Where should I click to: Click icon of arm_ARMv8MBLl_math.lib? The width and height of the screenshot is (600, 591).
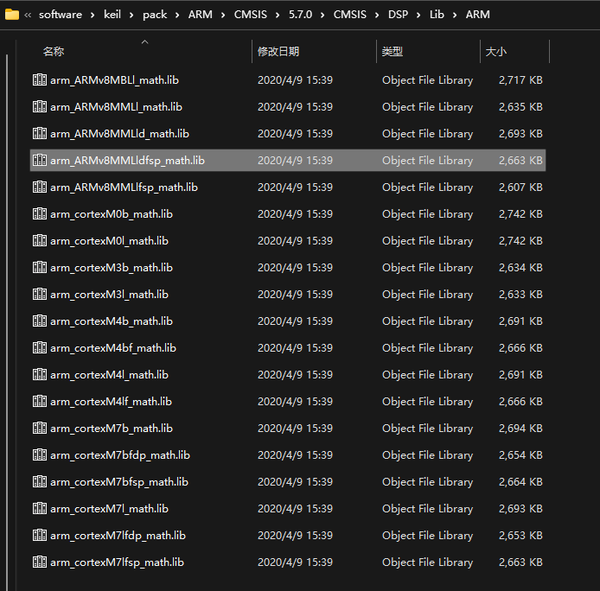(x=39, y=80)
